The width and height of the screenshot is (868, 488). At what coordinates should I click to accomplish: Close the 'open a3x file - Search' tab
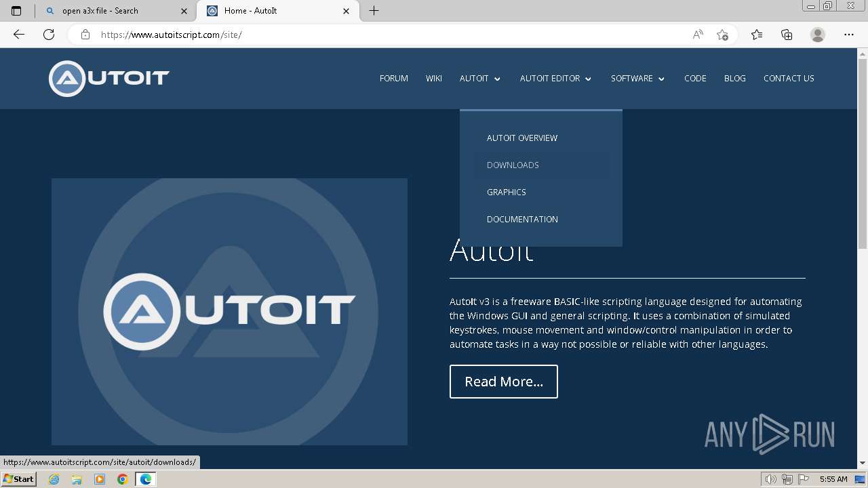coord(184,11)
